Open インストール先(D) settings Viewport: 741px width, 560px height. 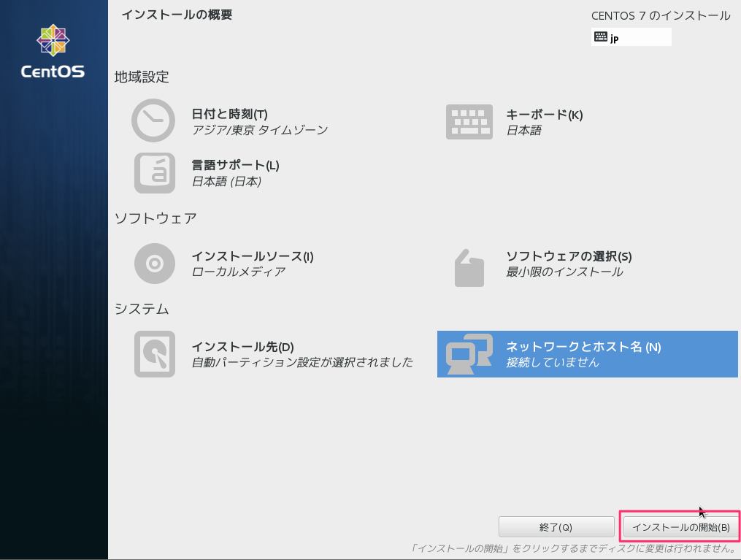click(243, 347)
